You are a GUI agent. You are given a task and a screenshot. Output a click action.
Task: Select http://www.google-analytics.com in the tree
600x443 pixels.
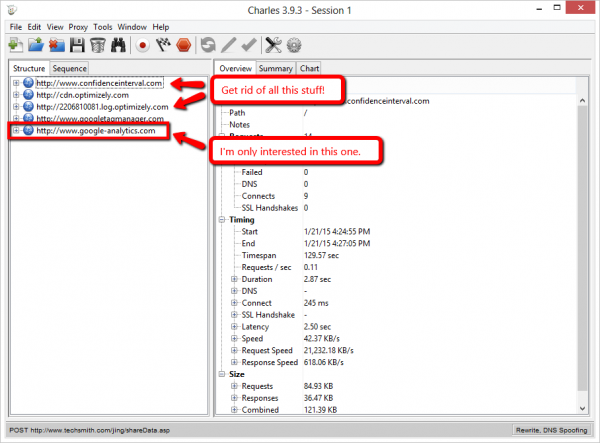(96, 131)
